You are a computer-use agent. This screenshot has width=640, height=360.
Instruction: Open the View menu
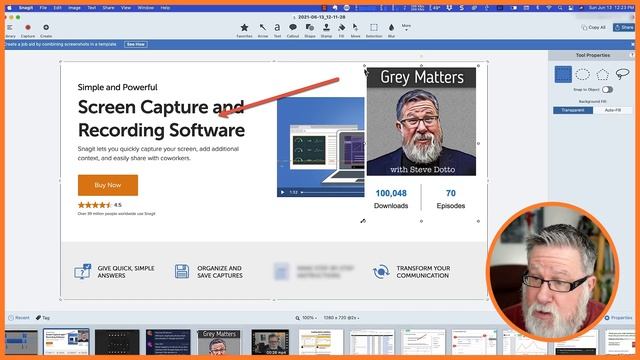tap(126, 8)
